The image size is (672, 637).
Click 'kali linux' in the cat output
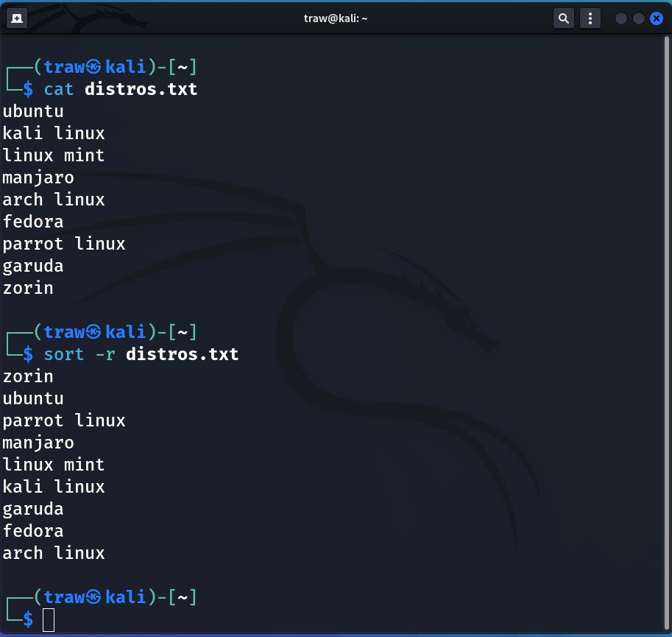[54, 133]
